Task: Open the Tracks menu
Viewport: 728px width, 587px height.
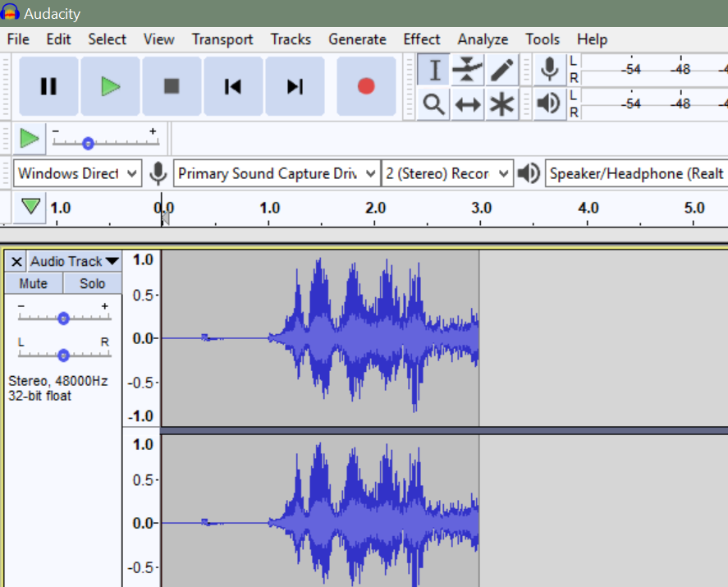Action: [291, 39]
